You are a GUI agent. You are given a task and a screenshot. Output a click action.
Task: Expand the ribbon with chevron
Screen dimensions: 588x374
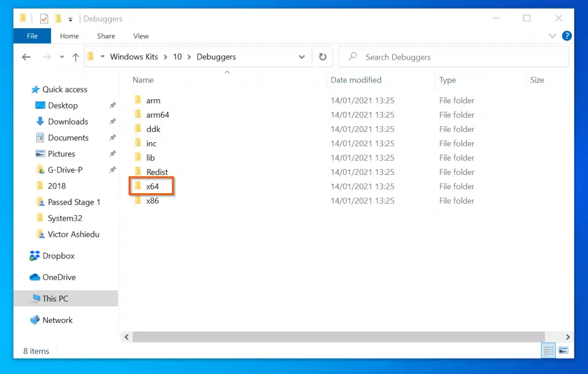tap(552, 36)
